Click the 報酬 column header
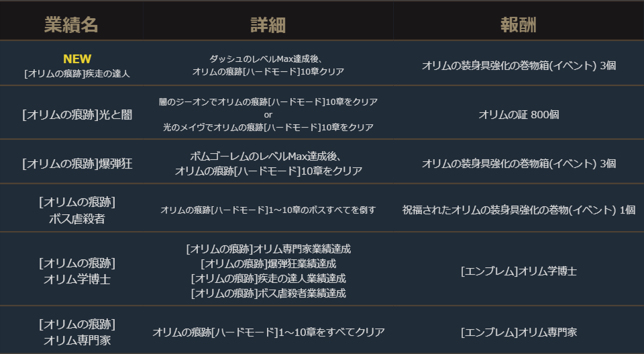Viewport: 644px width, 354px height. coord(518,25)
